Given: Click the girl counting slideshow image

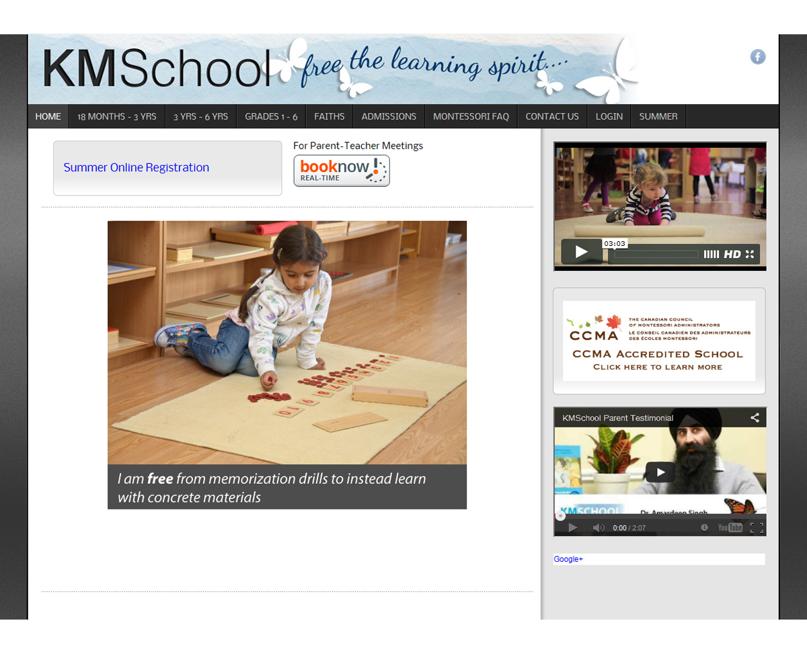Looking at the screenshot, I should point(287,343).
